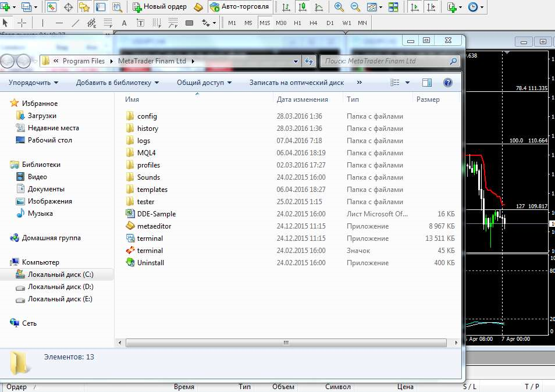Select the Fibonacci time zones tool

point(157,23)
